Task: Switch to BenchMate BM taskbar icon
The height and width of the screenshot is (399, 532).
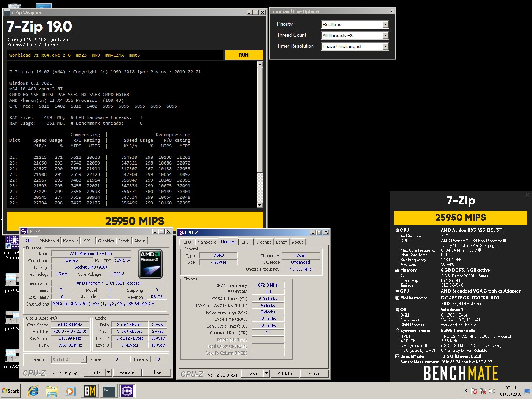Action: [90, 391]
